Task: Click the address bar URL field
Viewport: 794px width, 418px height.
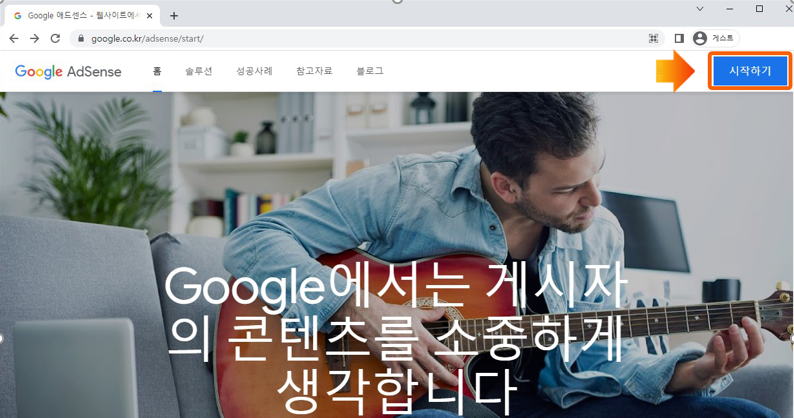Action: click(365, 39)
